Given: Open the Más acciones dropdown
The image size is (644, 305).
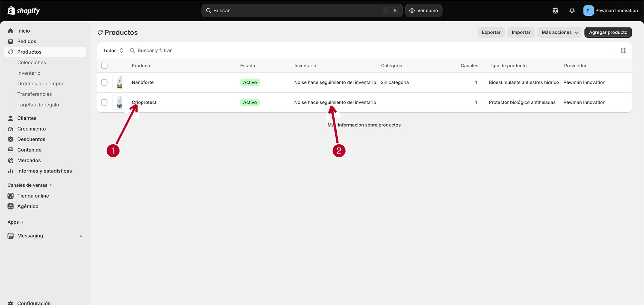Looking at the screenshot, I should 560,32.
